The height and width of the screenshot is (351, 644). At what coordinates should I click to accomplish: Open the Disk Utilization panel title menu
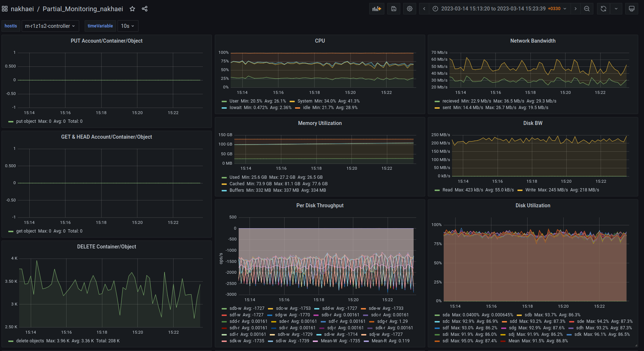(x=533, y=205)
